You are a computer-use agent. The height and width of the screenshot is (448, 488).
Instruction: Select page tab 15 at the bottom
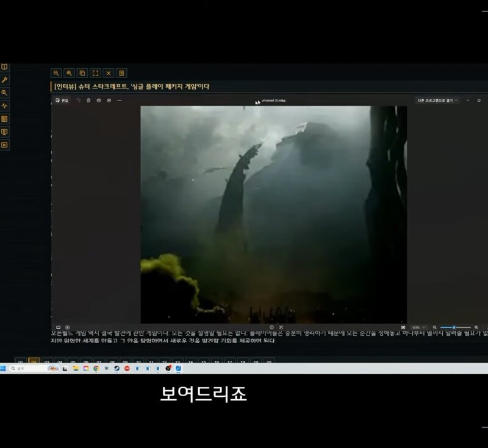[x=204, y=361]
